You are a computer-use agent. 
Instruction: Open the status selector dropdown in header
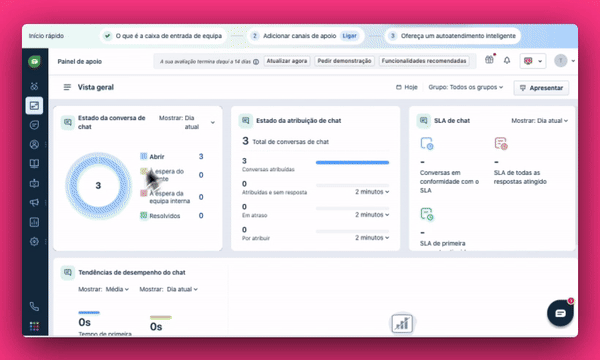click(x=533, y=61)
